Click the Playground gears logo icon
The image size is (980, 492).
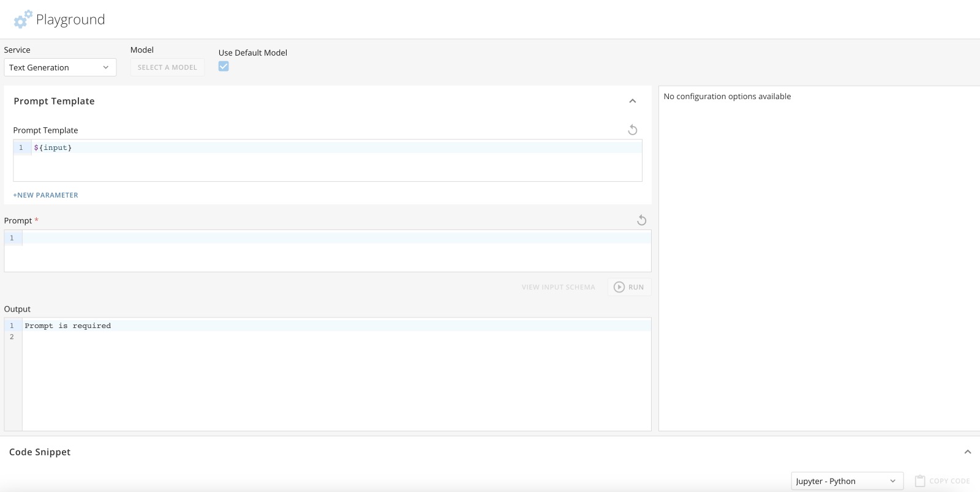(x=23, y=19)
